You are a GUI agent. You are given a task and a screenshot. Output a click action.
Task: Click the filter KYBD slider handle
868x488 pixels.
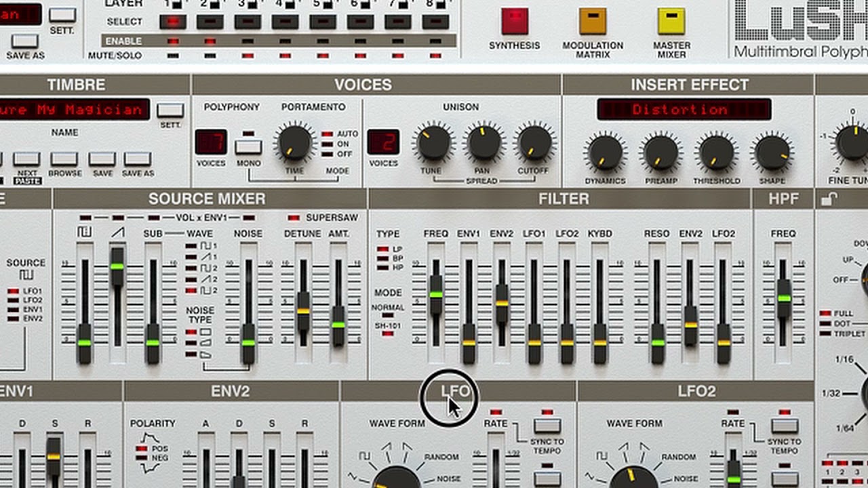point(599,343)
